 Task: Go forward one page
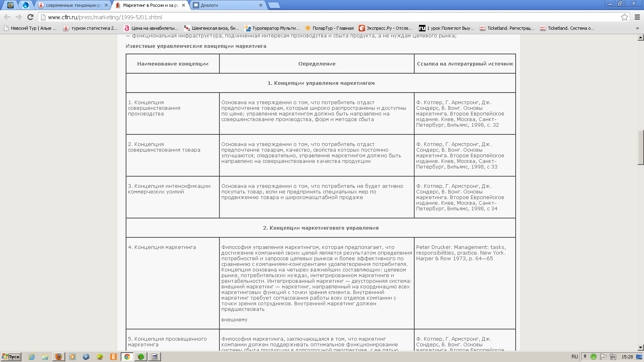tap(19, 17)
